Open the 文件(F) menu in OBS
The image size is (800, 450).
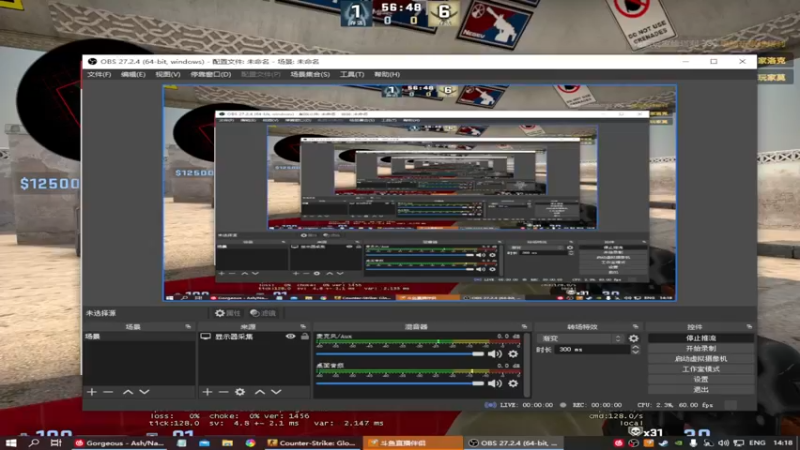click(99, 74)
